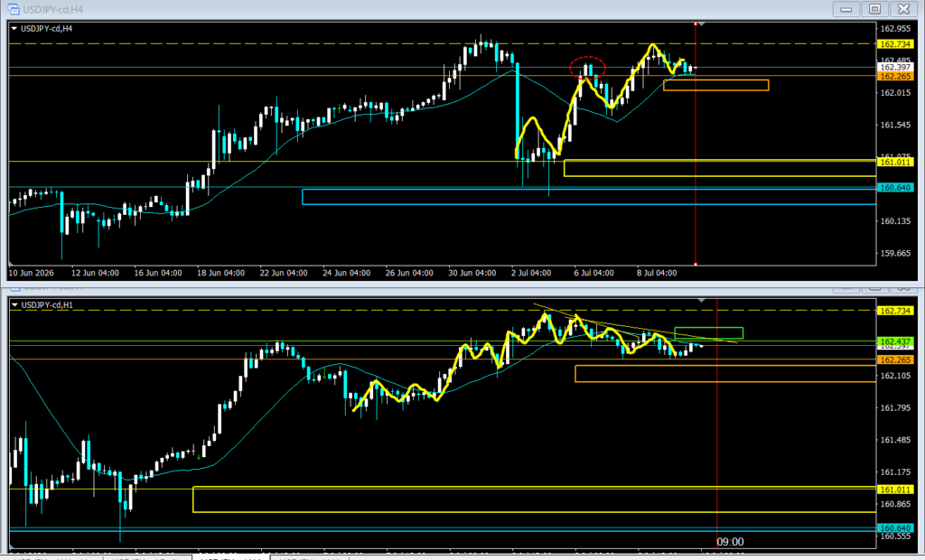Maximize the USDJPY-cd,H4 chart window
Image resolution: width=925 pixels, height=560 pixels.
pyautogui.click(x=874, y=9)
